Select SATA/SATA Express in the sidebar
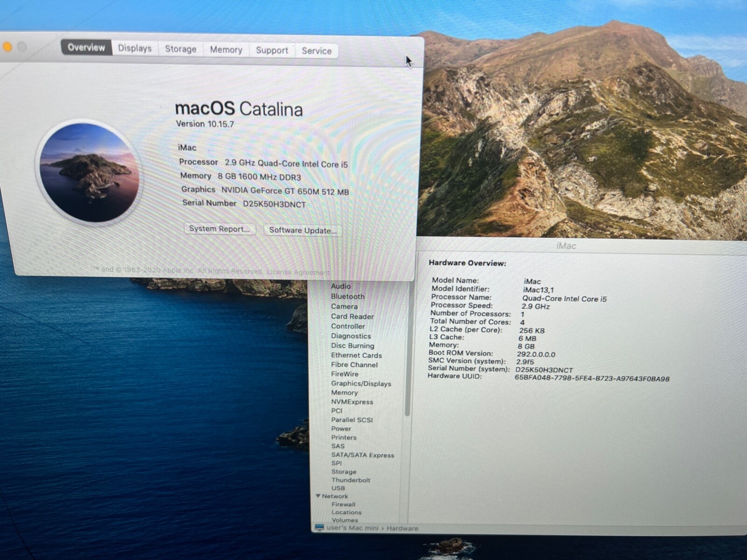 click(x=363, y=455)
